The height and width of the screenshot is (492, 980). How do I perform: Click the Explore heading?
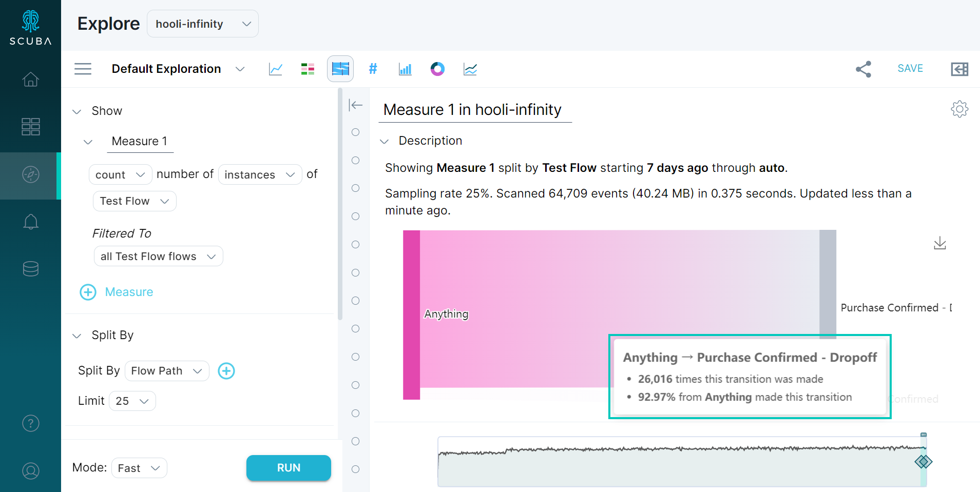tap(108, 24)
